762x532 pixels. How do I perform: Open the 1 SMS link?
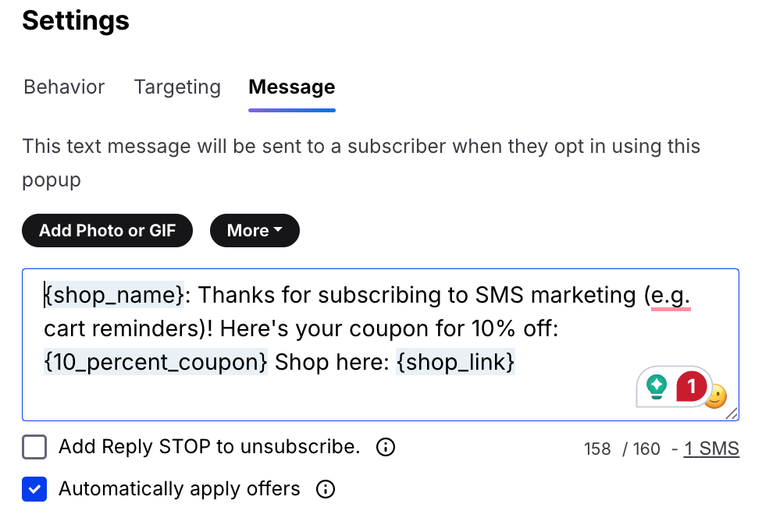tap(711, 449)
